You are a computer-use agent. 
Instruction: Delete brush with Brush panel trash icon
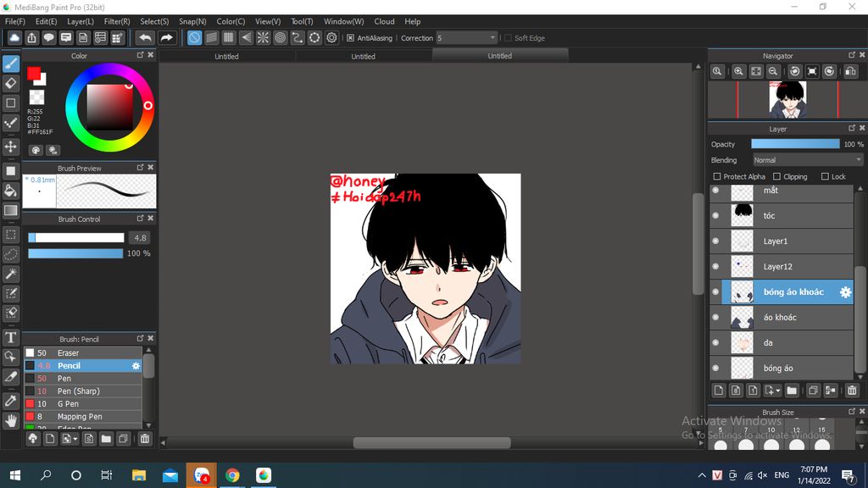coord(144,439)
